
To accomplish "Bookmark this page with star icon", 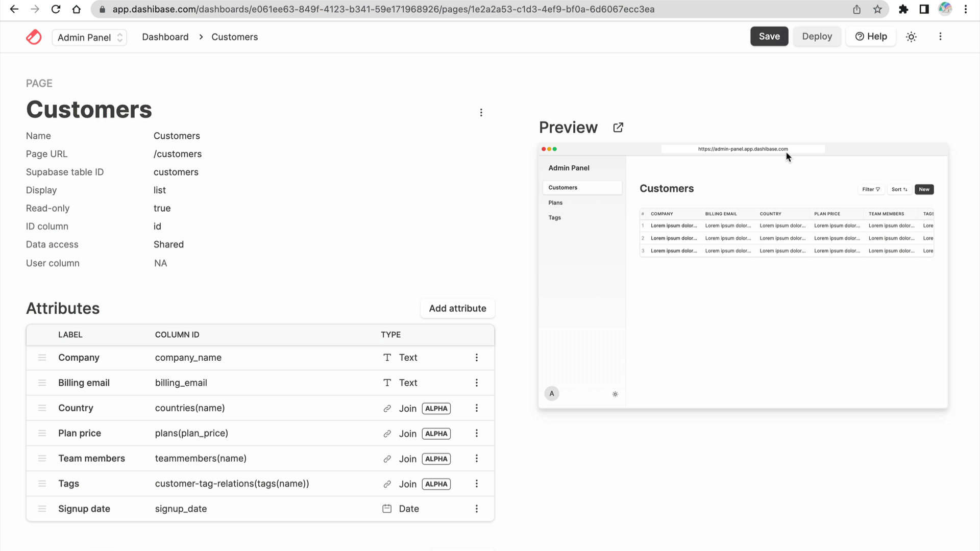I will tap(877, 9).
